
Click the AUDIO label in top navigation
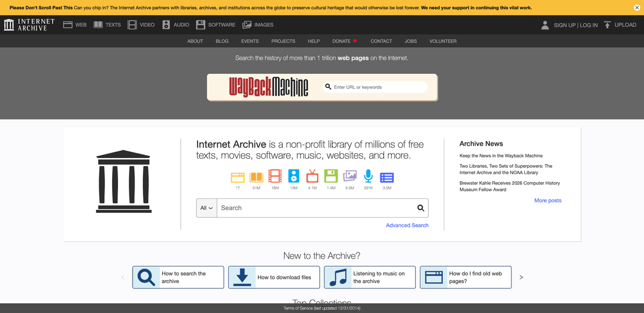181,25
